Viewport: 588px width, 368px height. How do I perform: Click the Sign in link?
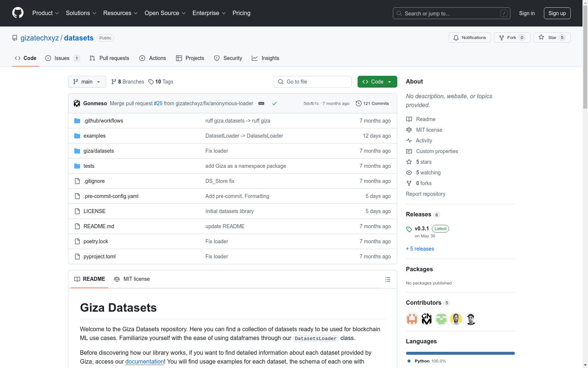tap(527, 13)
